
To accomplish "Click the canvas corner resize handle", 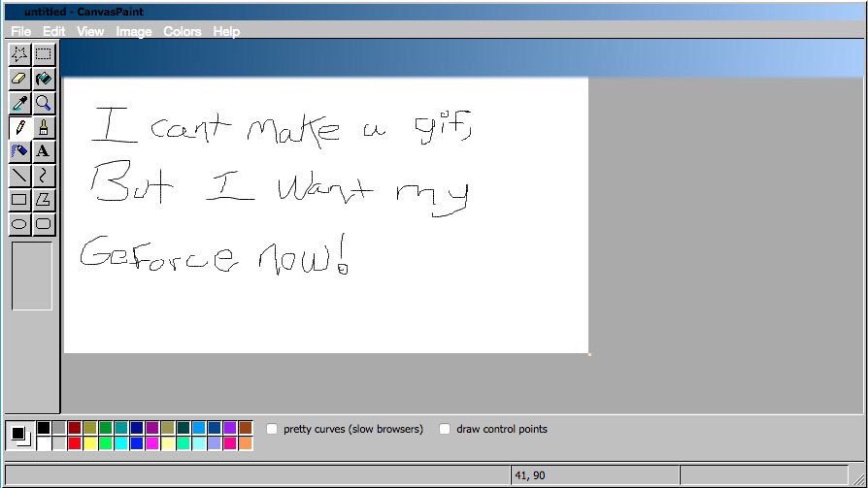I will click(x=589, y=354).
